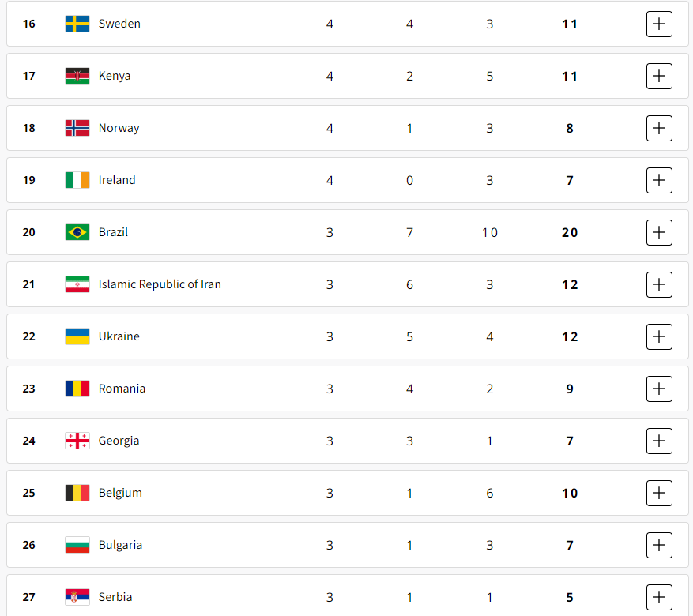Expand Belgium's medal details
Image resolution: width=693 pixels, height=616 pixels.
pos(659,493)
